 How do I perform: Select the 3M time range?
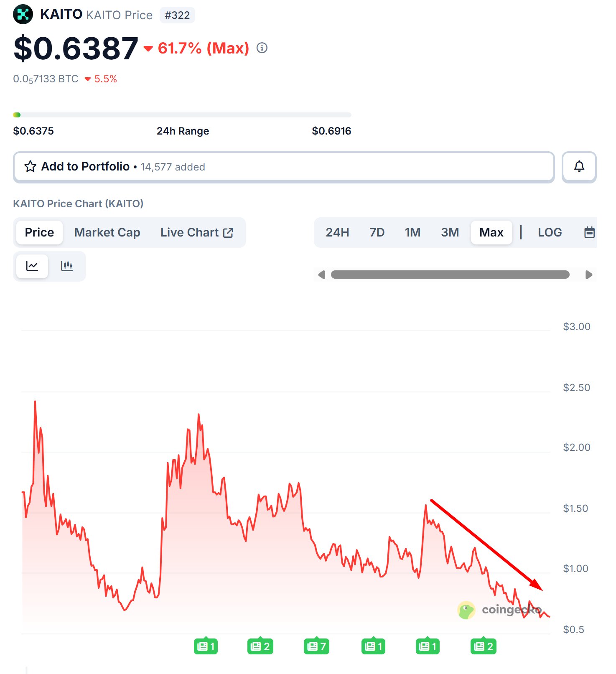coord(450,232)
